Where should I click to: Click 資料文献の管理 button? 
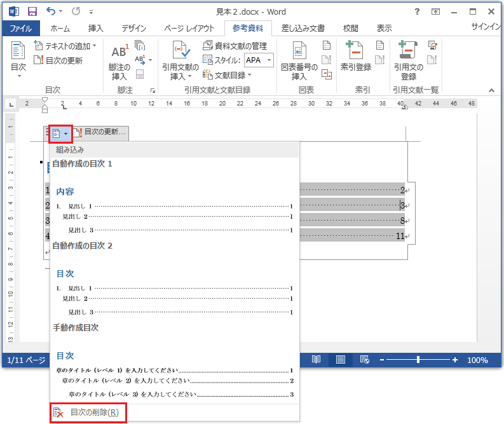click(235, 46)
